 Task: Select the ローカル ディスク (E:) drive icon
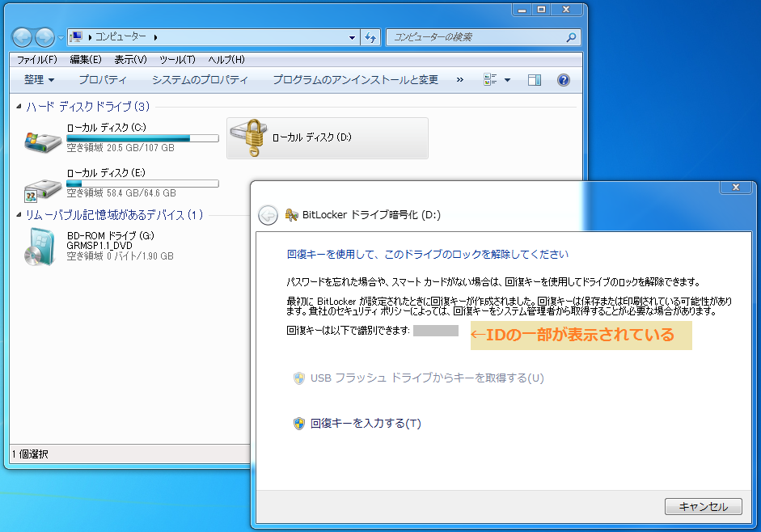[x=43, y=189]
